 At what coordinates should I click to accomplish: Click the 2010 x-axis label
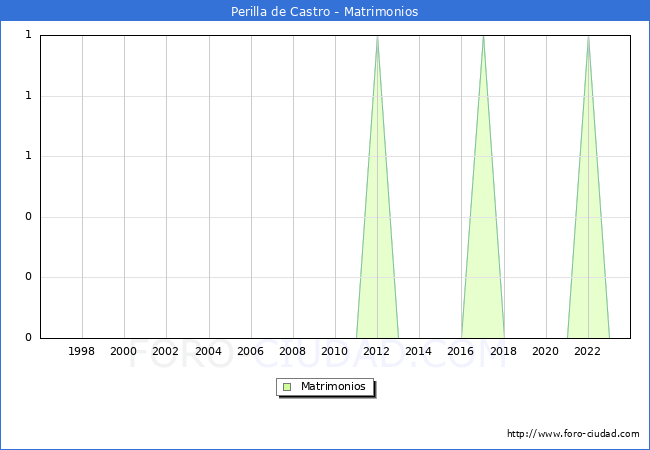pos(335,352)
